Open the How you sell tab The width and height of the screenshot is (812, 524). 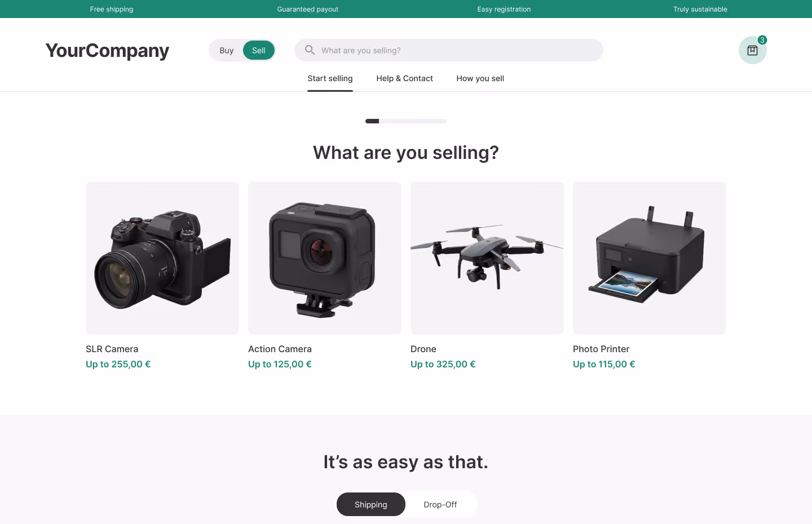coord(480,78)
